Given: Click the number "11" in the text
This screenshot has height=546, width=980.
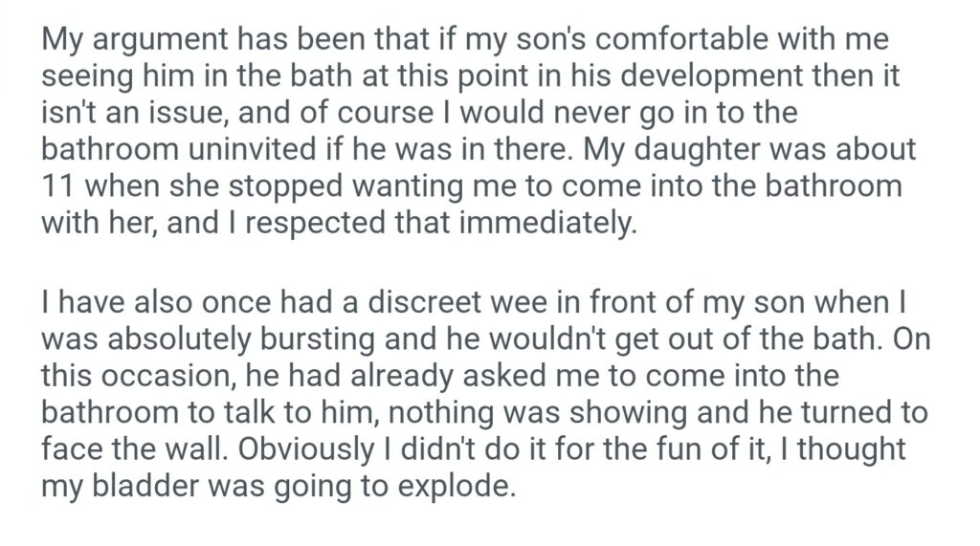Looking at the screenshot, I should [57, 186].
